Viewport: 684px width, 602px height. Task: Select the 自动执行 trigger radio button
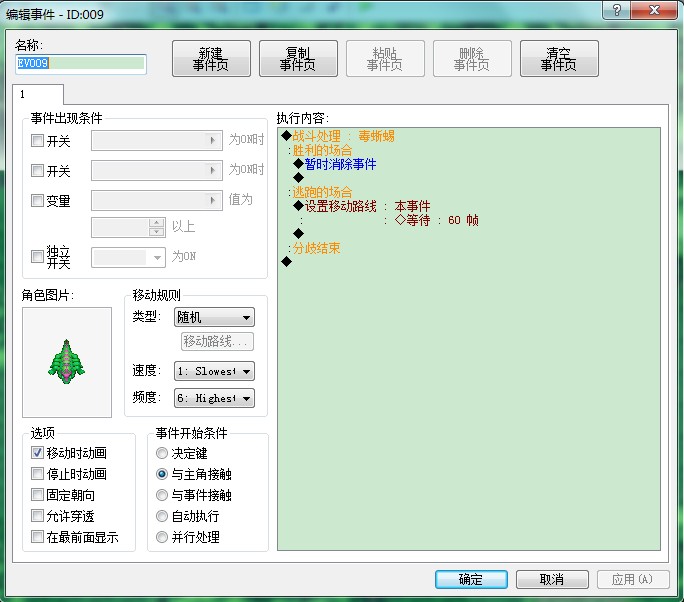click(x=162, y=516)
